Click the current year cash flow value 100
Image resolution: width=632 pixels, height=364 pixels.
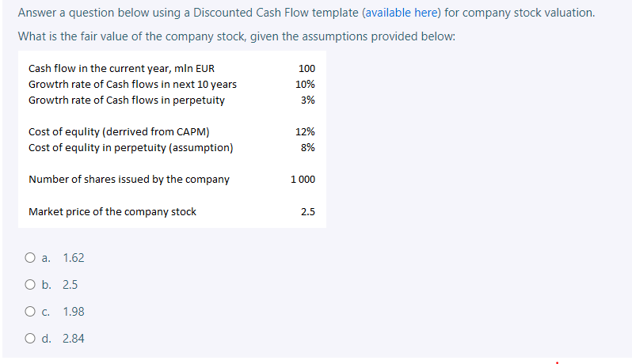tap(306, 69)
